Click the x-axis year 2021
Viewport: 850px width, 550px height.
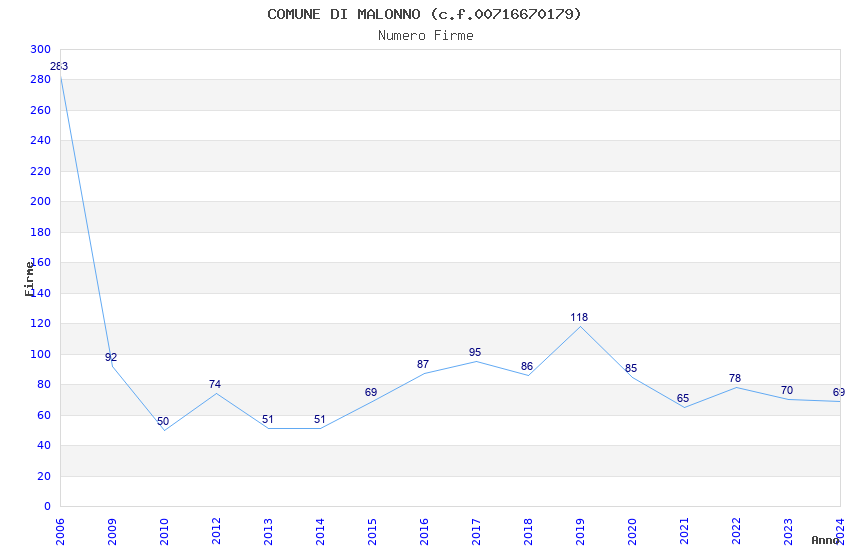click(684, 532)
